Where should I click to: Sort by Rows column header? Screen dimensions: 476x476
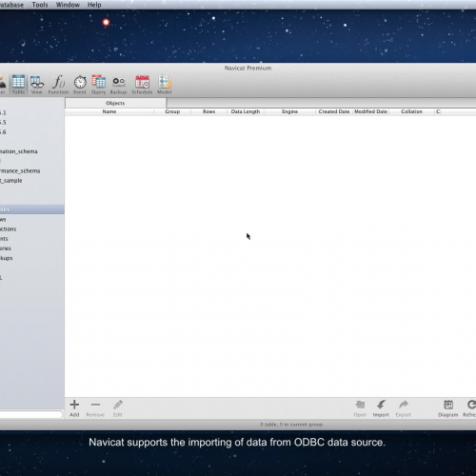click(x=208, y=111)
